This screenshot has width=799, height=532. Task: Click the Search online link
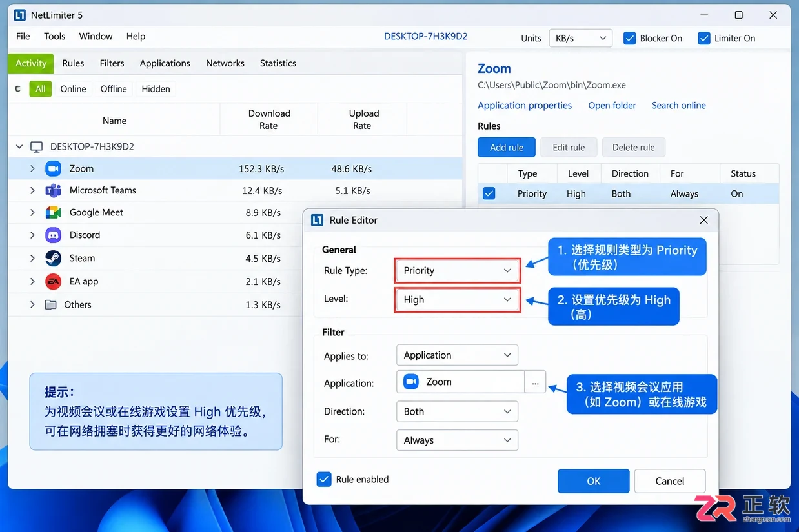tap(678, 106)
